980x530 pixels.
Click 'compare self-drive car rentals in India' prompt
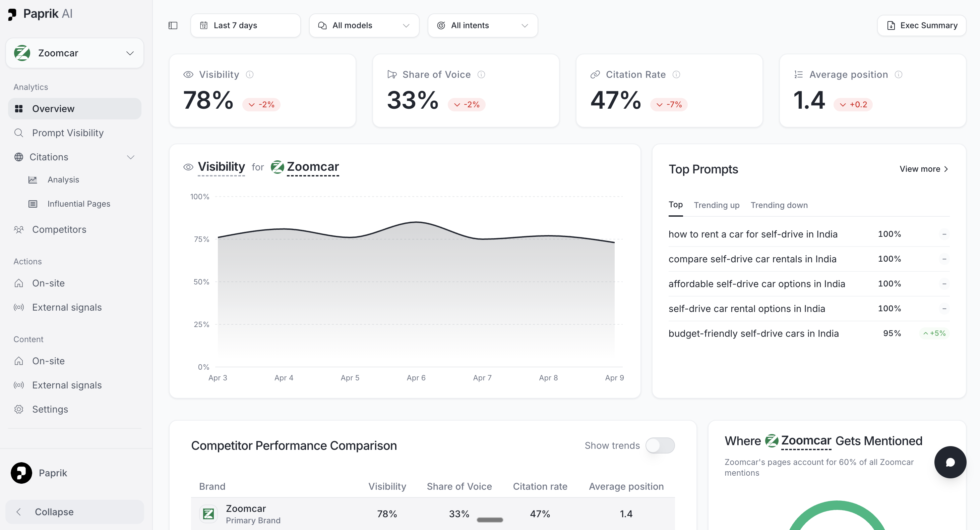click(x=752, y=259)
